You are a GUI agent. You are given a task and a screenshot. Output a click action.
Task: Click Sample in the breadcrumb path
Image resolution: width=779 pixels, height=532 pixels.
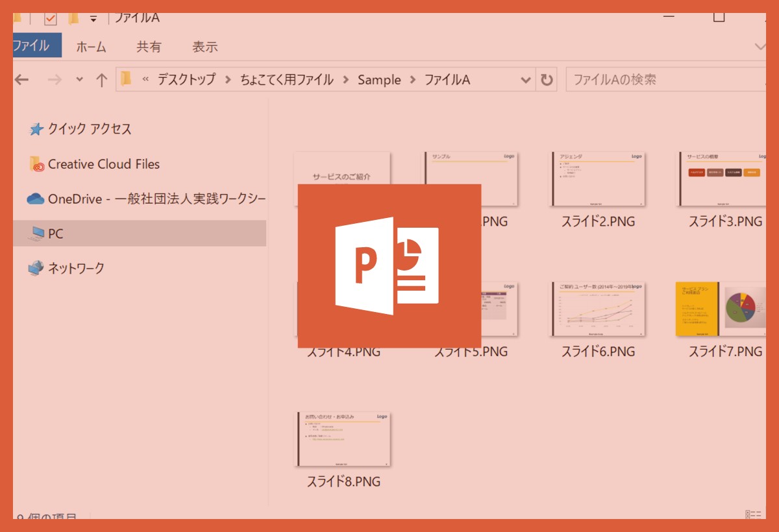(x=379, y=80)
